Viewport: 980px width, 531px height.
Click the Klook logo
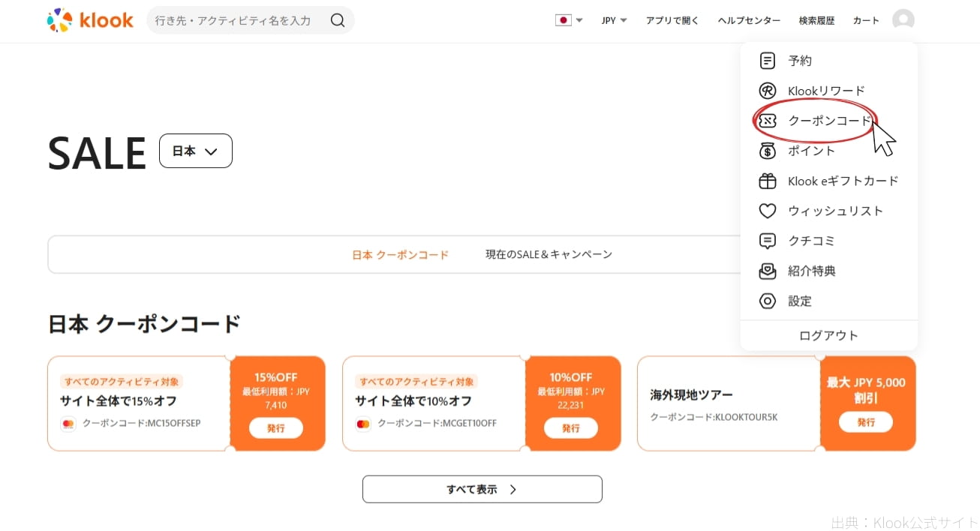pos(90,20)
